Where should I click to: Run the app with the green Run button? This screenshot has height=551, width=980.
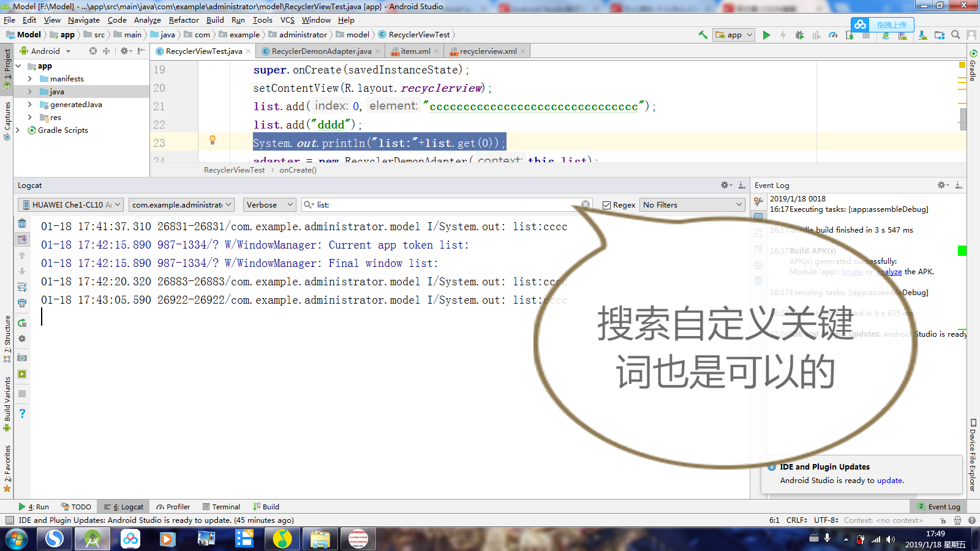[x=767, y=35]
